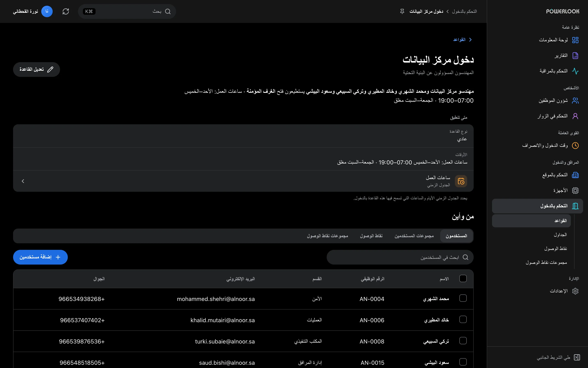Click the pin icon in the breadcrumb bar
Viewport: 588px width, 368px height.
pos(402,11)
